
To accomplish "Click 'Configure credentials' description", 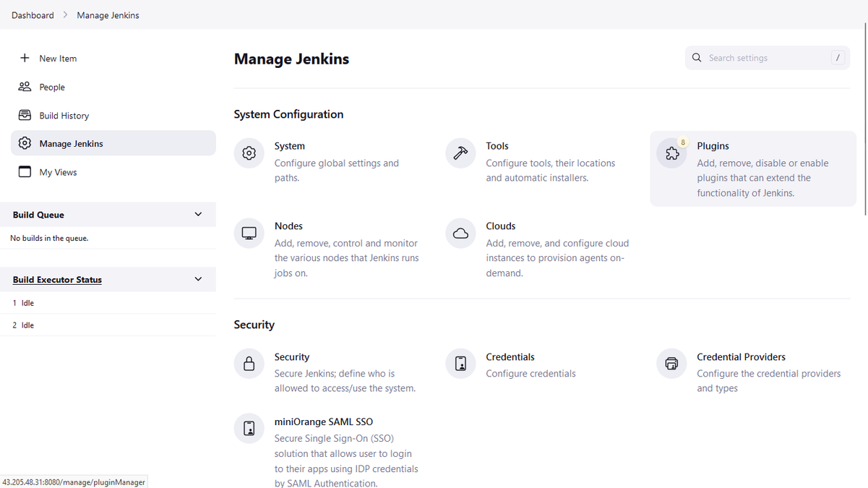I will pos(530,374).
